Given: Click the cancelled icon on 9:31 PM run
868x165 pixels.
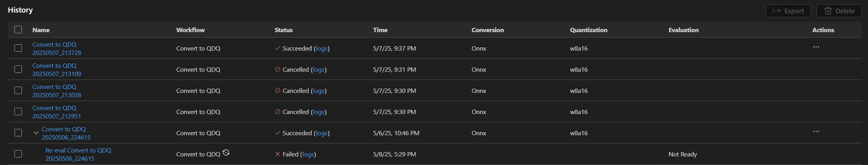Looking at the screenshot, I should 277,69.
